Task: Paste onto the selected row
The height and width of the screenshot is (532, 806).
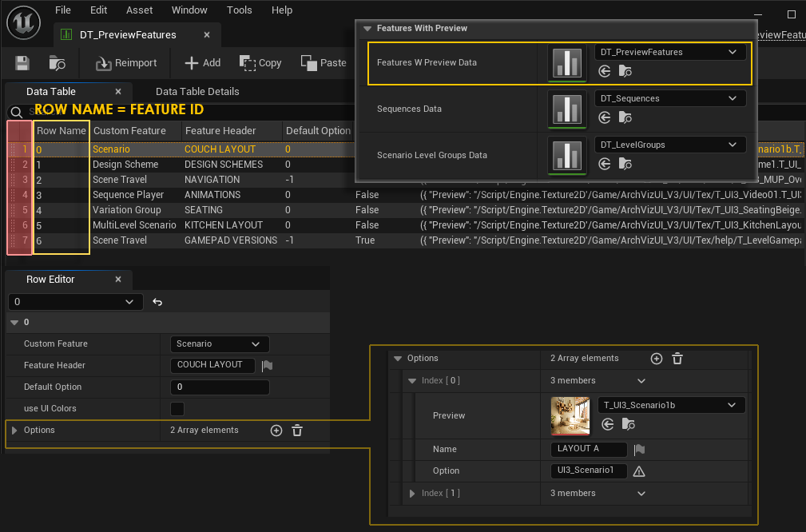Action: (x=324, y=63)
